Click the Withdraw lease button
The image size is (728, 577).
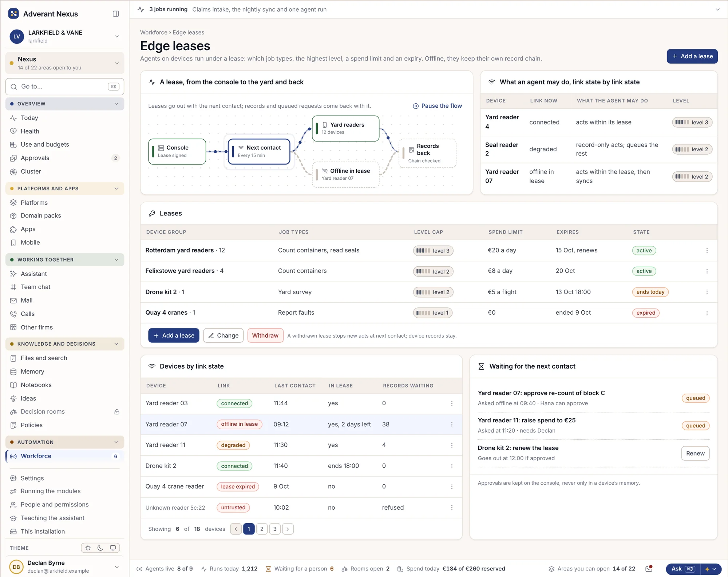[x=265, y=335]
